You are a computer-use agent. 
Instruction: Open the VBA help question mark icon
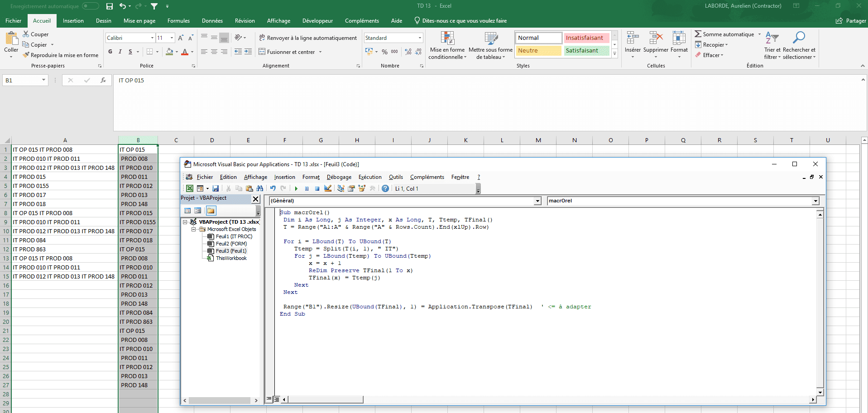[385, 189]
